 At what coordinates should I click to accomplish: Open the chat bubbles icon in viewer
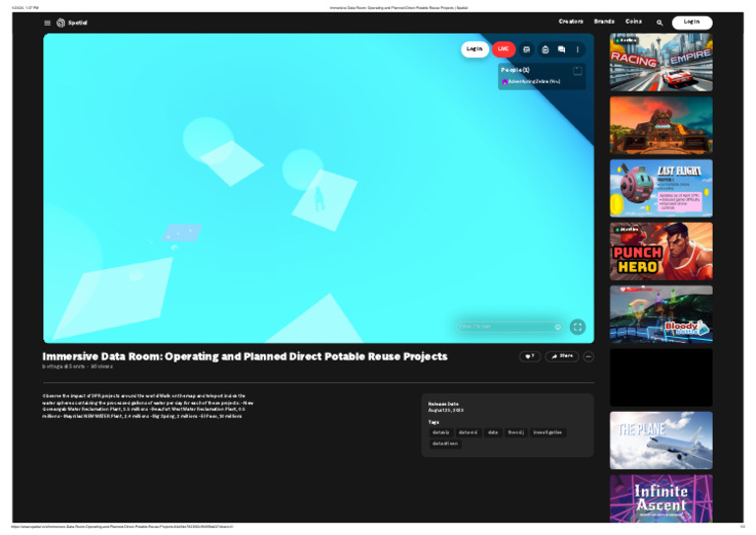561,49
